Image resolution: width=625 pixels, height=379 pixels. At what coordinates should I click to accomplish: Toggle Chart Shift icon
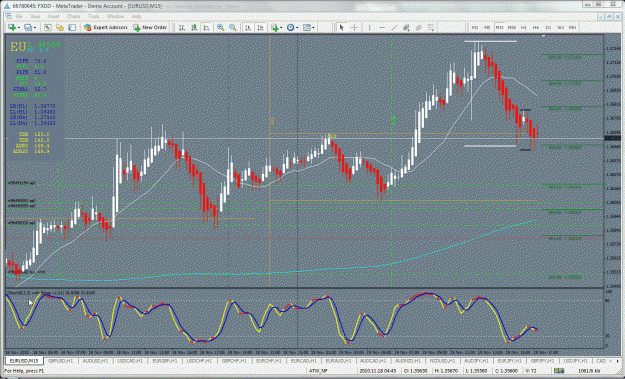(260, 27)
